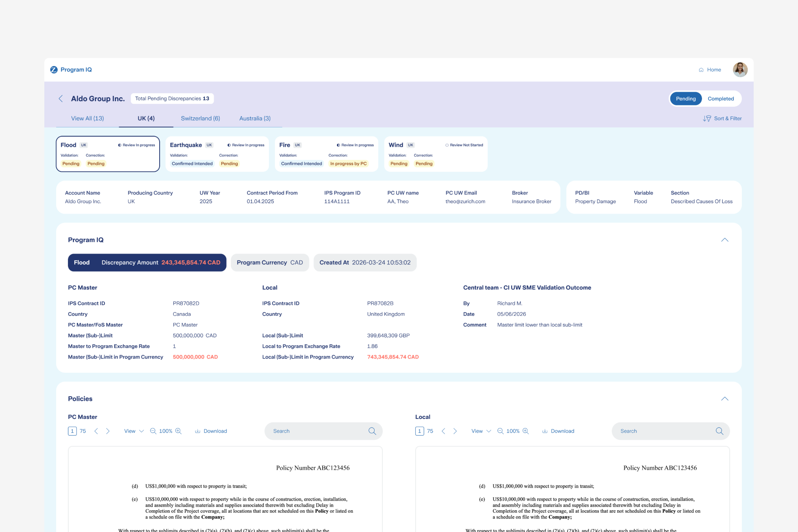Go to next page in PC Master viewer
The height and width of the screenshot is (532, 798).
coord(108,431)
